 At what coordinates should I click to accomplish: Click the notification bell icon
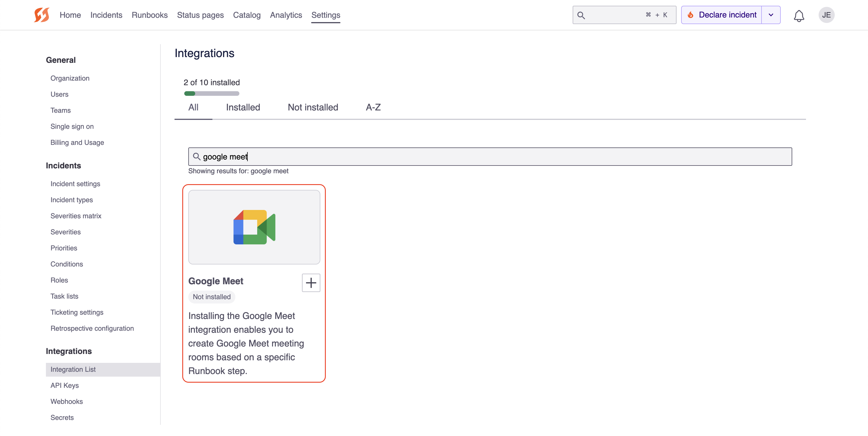[x=800, y=15]
